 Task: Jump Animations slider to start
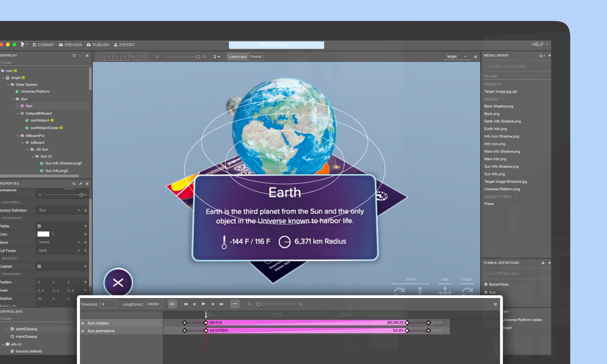40,195
